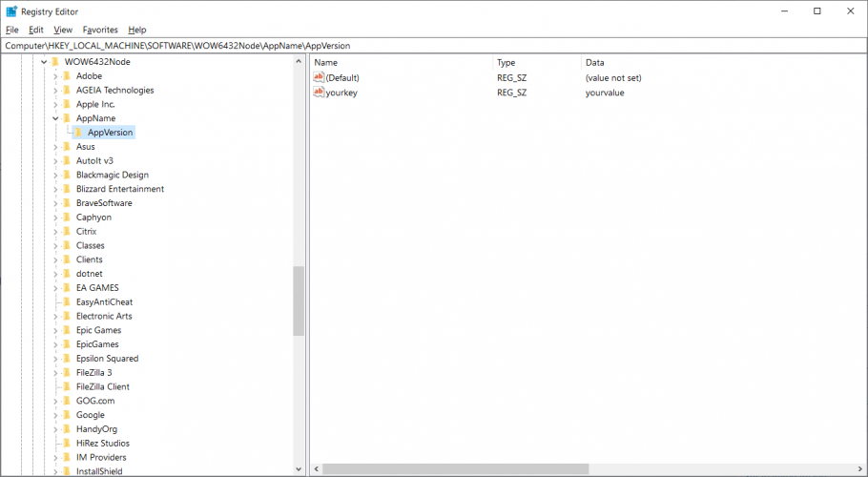Screen dimensions: 868x477
Task: Select the Citrix key in the tree
Action: pyautogui.click(x=86, y=232)
